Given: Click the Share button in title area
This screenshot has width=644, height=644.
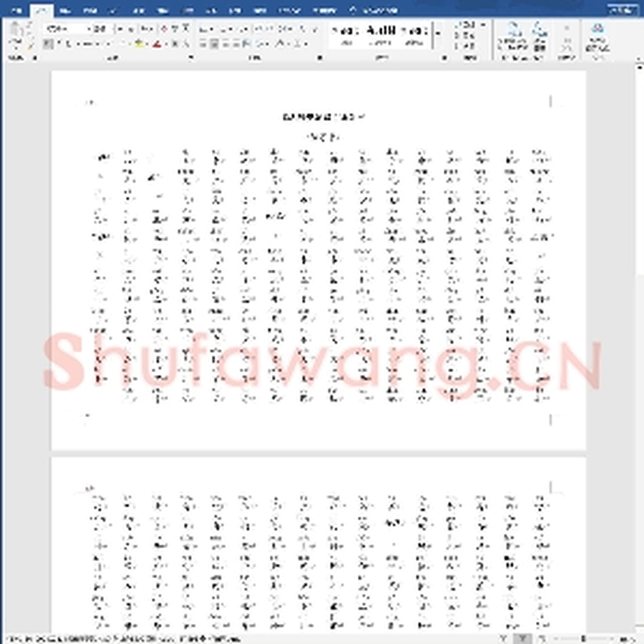Looking at the screenshot, I should click(x=622, y=10).
